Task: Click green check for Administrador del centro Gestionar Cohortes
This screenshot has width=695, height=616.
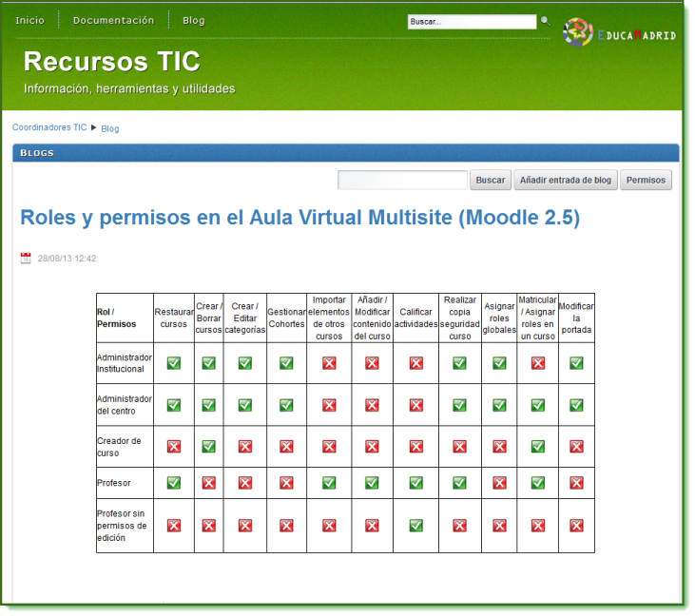Action: tap(286, 405)
